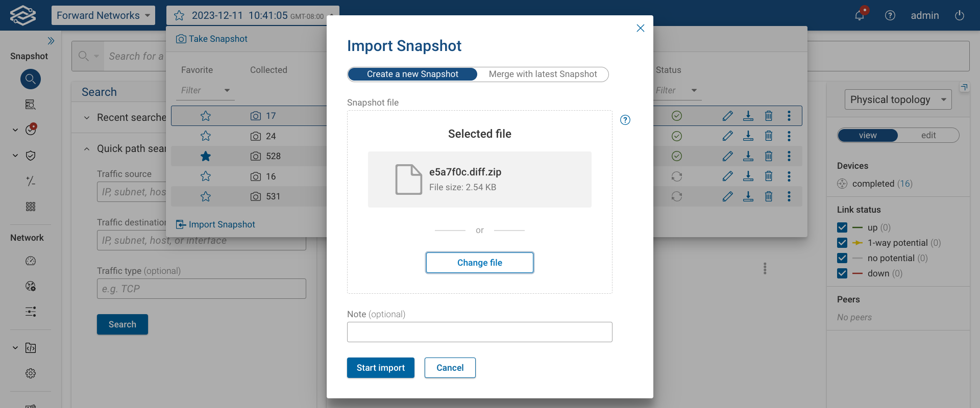980x408 pixels.
Task: Open the gear settings sidebar icon
Action: coord(31,373)
